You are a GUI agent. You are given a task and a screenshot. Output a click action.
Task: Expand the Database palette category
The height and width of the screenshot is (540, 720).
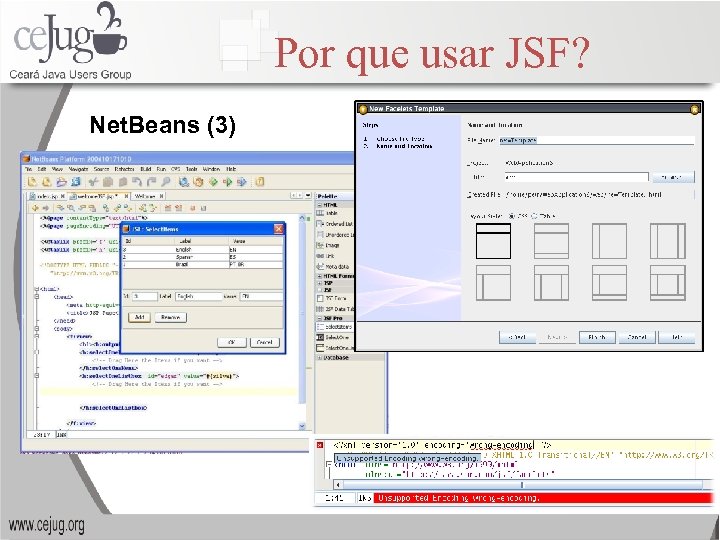(320, 357)
